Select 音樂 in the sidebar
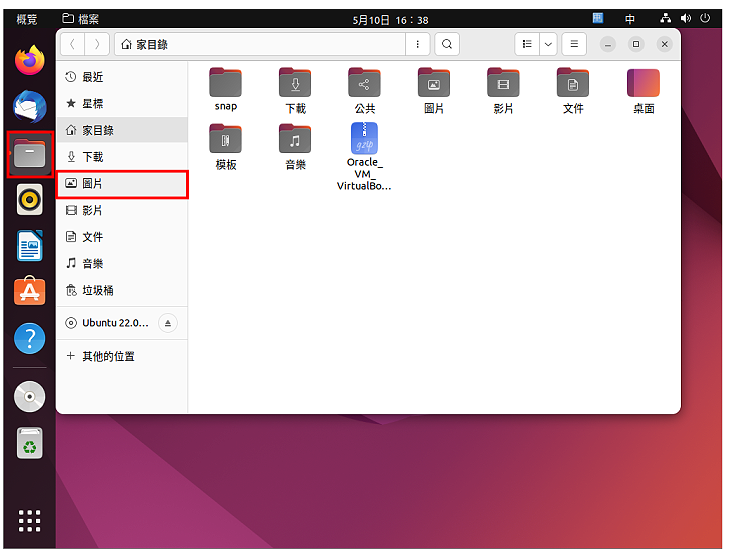Viewport: 740px width, 559px height. [x=122, y=263]
